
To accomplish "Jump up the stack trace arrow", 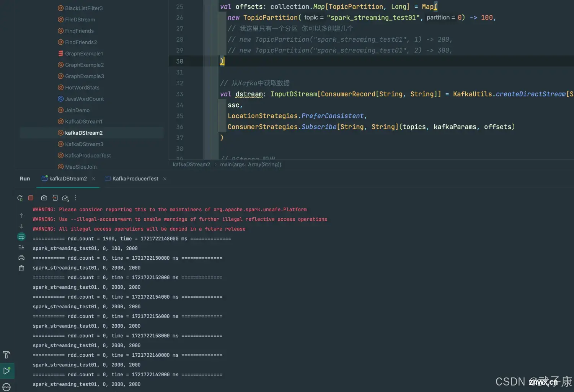I will [x=21, y=216].
